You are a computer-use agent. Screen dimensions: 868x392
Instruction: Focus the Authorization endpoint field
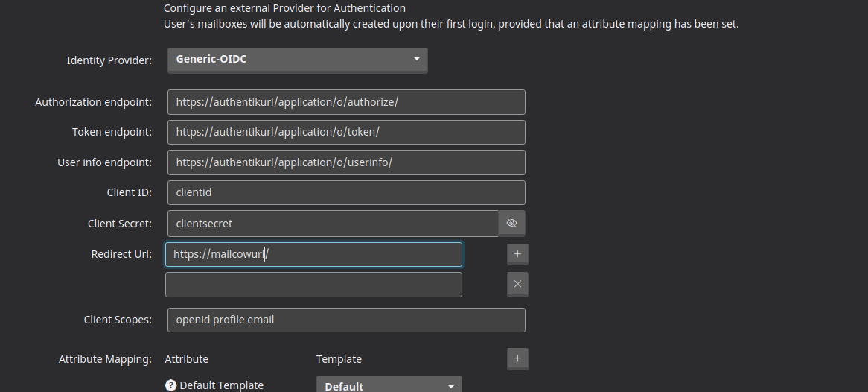[x=346, y=102]
